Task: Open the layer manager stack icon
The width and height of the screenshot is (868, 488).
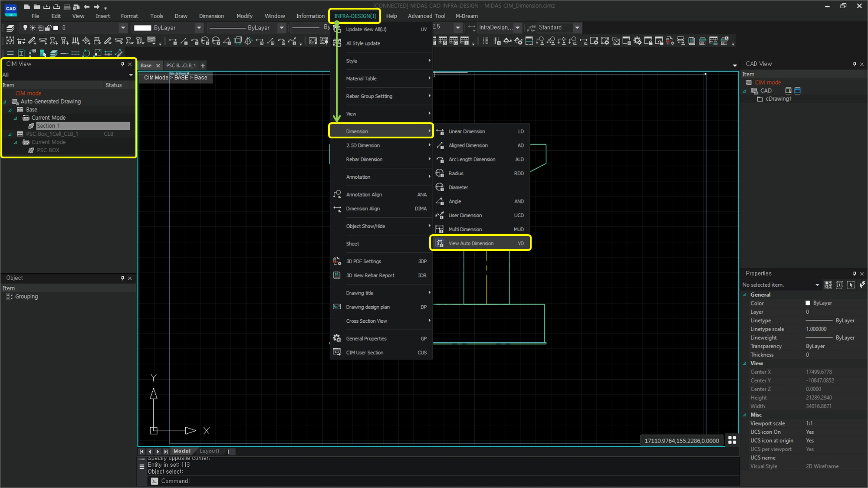Action: 10,28
